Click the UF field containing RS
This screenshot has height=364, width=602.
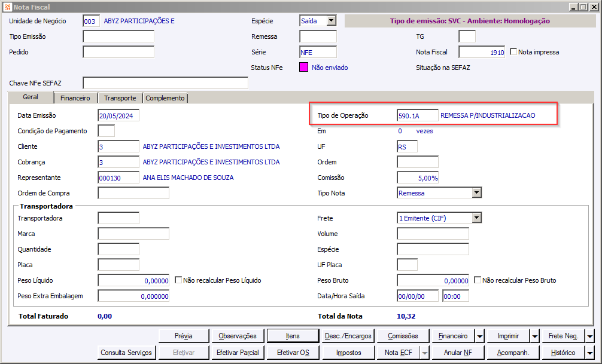click(x=407, y=146)
